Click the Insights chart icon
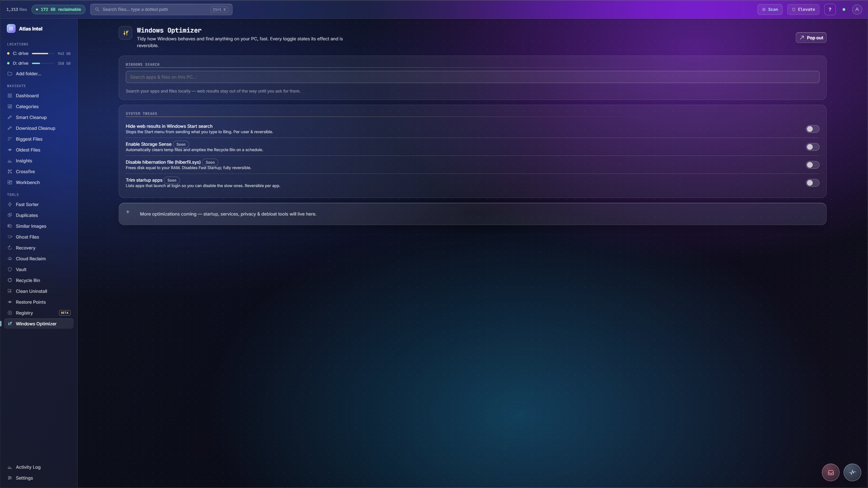Image resolution: width=868 pixels, height=488 pixels. 10,161
